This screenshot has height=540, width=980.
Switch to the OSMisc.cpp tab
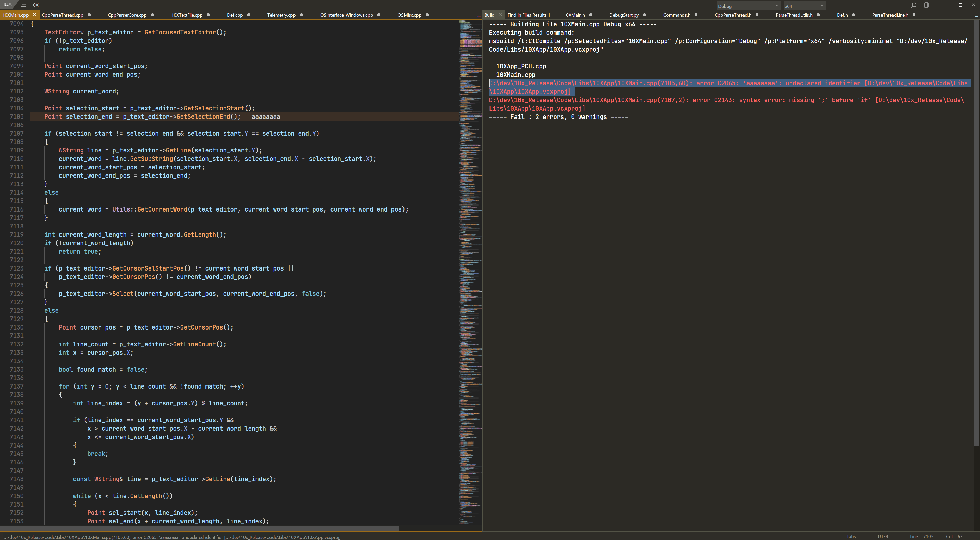[x=409, y=15]
